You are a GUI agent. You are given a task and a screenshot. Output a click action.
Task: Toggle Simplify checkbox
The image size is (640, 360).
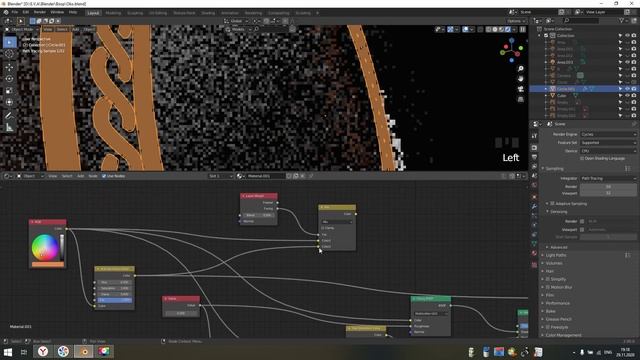548,279
